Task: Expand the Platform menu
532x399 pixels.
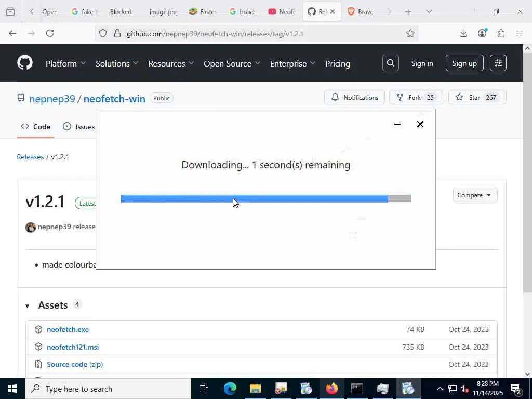Action: tap(65, 63)
